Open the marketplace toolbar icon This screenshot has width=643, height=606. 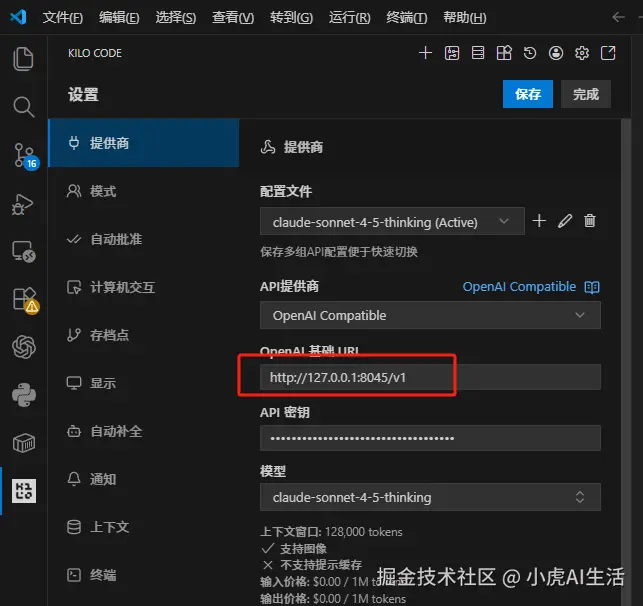tap(504, 53)
